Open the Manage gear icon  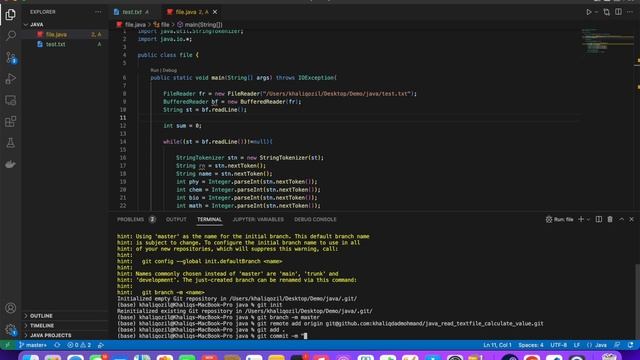11,329
